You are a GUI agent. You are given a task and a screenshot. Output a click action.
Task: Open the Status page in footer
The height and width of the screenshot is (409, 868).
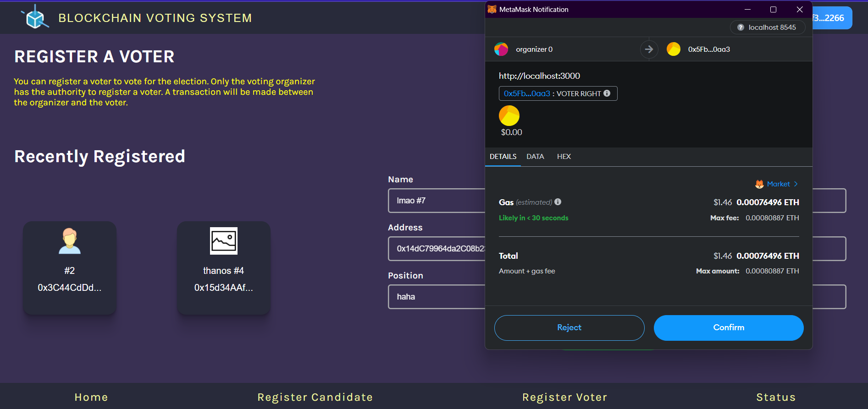tap(776, 397)
